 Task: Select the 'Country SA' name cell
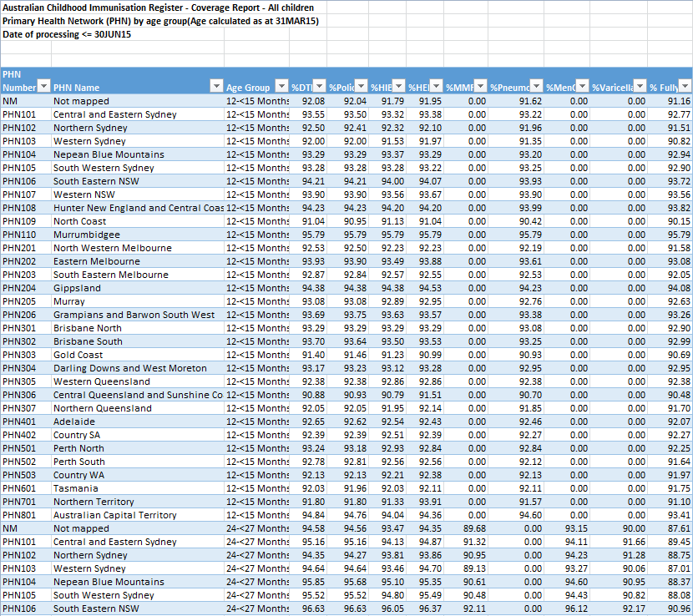click(x=138, y=435)
